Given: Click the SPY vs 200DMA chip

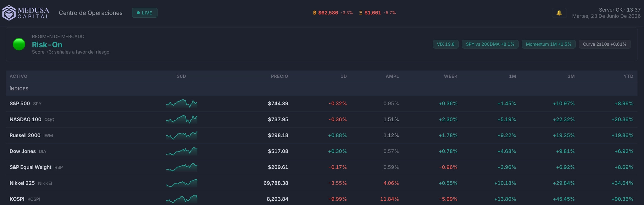Looking at the screenshot, I should click(490, 44).
